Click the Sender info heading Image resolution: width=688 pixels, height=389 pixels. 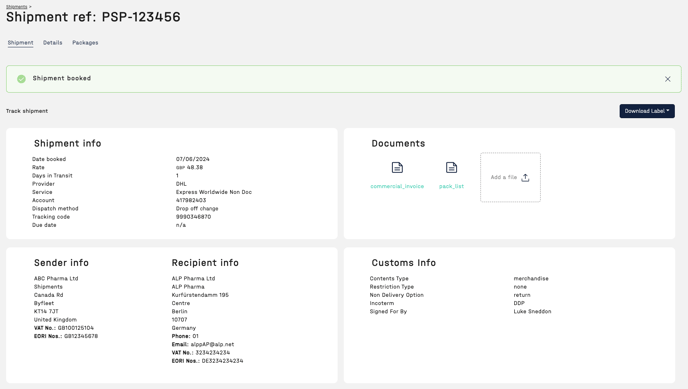(61, 263)
